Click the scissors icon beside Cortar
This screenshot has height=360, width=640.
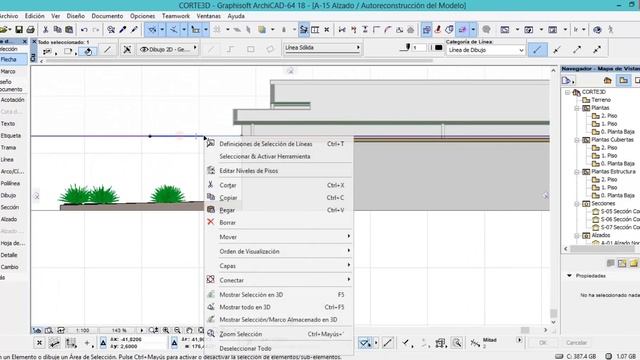[211, 185]
